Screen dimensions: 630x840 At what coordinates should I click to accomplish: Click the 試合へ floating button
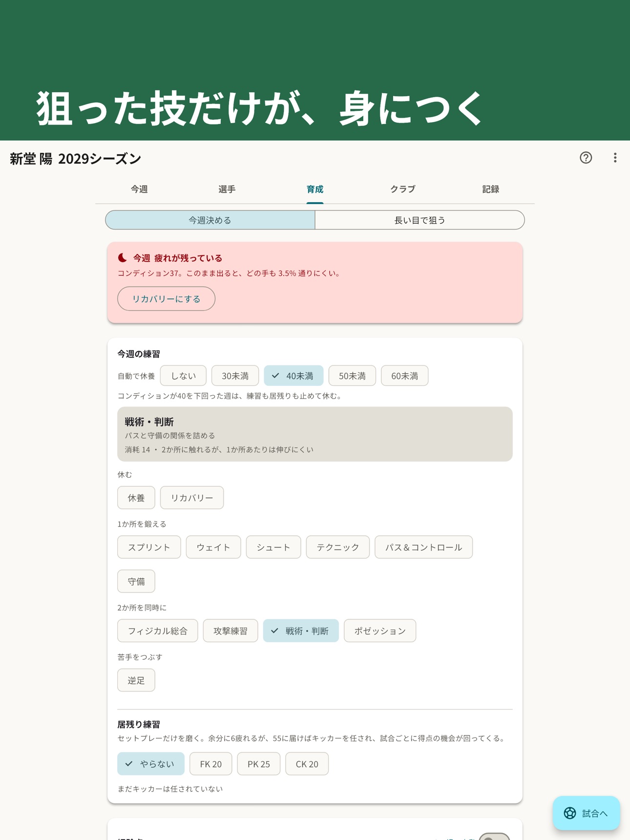click(587, 813)
